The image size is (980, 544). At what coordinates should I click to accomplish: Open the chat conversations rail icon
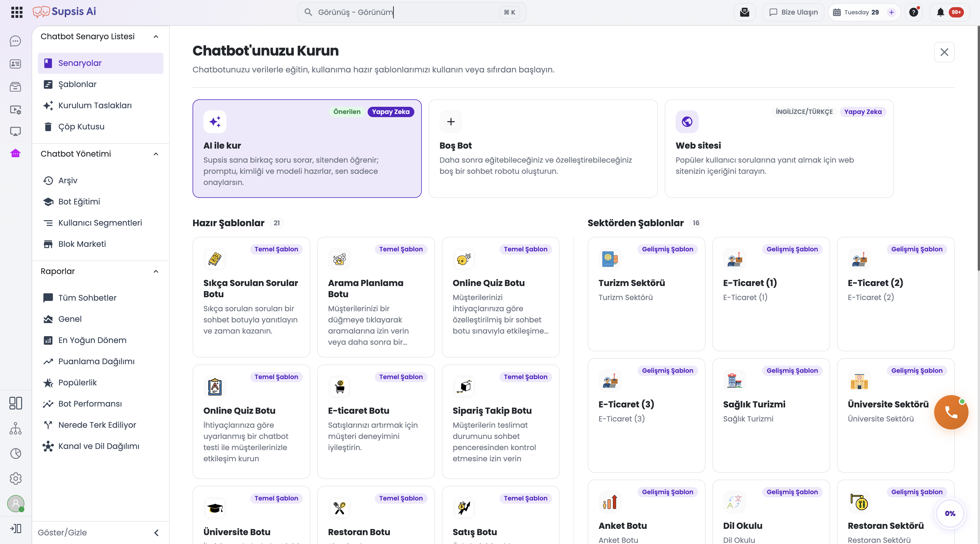pos(15,41)
